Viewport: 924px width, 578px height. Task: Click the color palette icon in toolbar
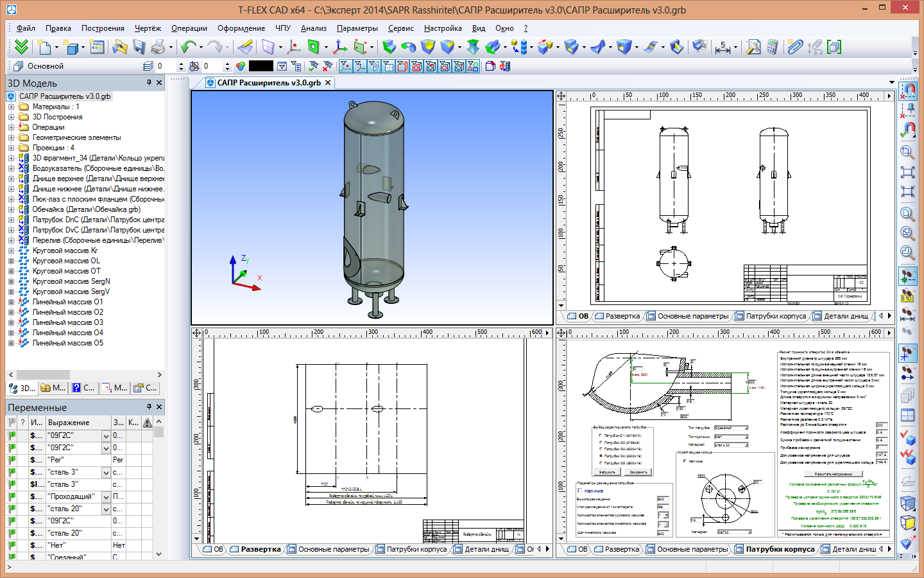[241, 66]
